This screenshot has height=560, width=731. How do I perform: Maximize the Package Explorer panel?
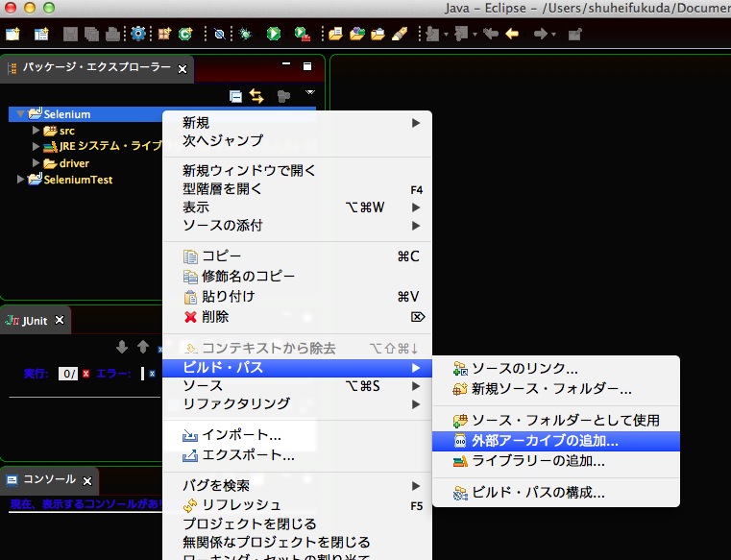coord(307,66)
